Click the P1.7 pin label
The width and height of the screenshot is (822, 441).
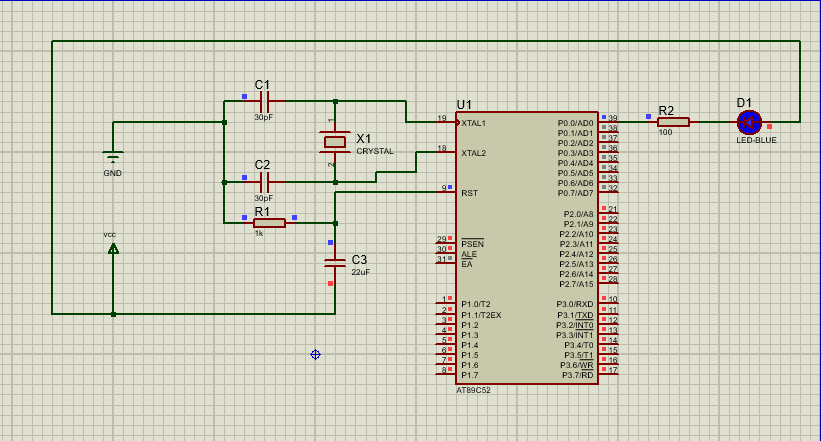coord(470,375)
